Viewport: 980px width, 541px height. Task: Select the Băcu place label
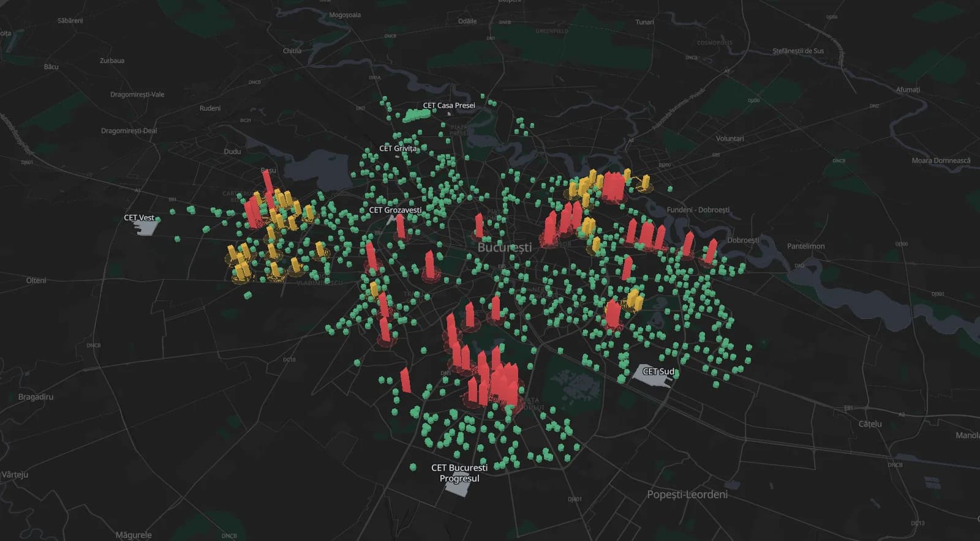[x=51, y=67]
